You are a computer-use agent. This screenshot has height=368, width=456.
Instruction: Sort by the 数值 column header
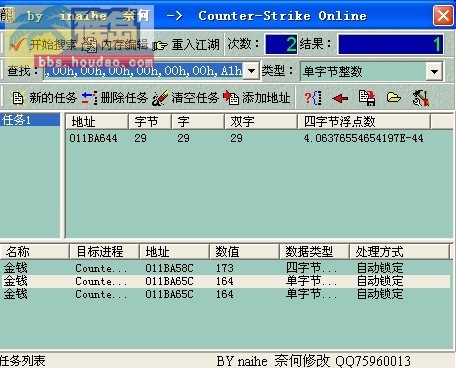244,251
